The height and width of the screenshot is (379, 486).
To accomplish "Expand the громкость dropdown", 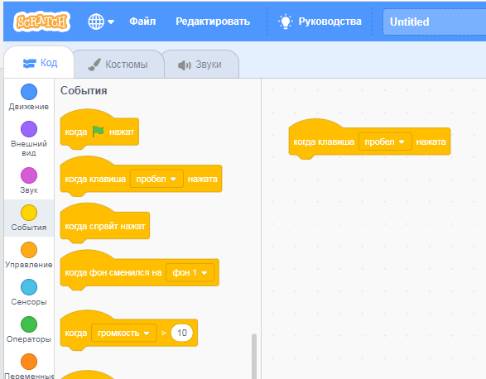I will [124, 333].
